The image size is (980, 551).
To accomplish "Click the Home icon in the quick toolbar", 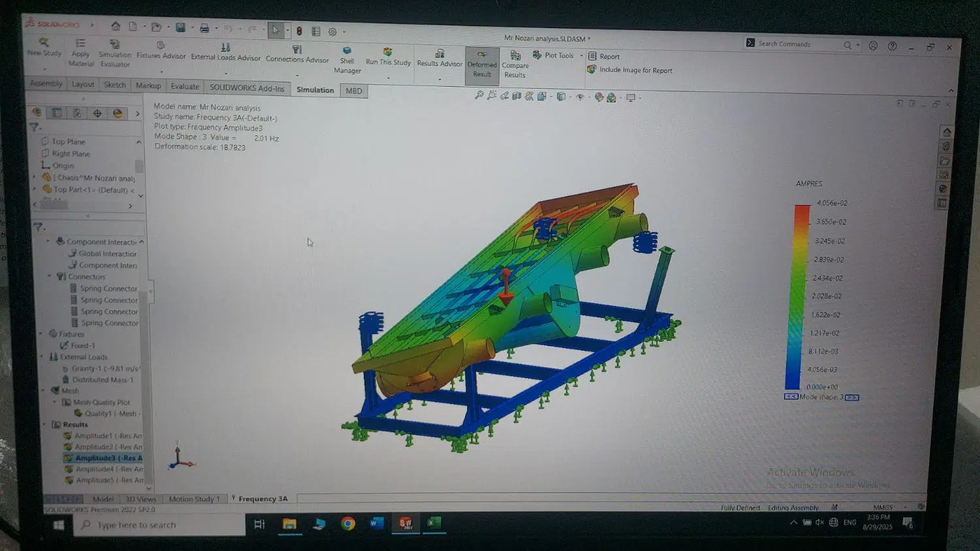I will (116, 26).
